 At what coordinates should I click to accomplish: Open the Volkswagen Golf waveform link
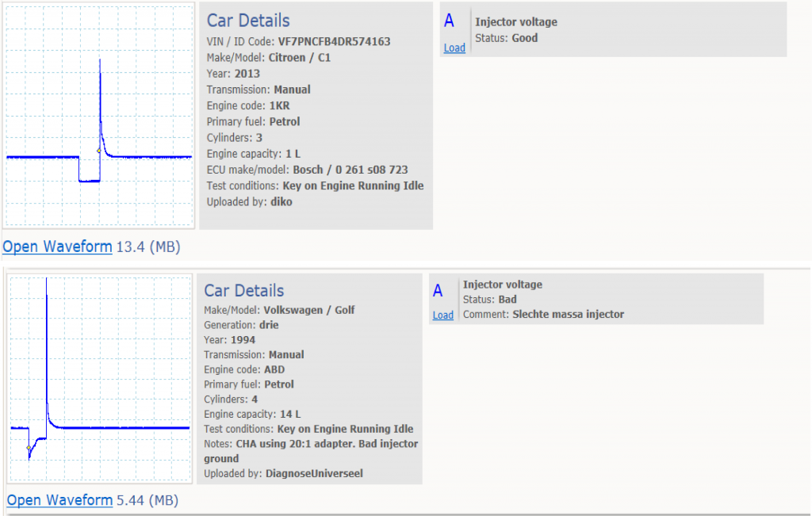pos(59,500)
